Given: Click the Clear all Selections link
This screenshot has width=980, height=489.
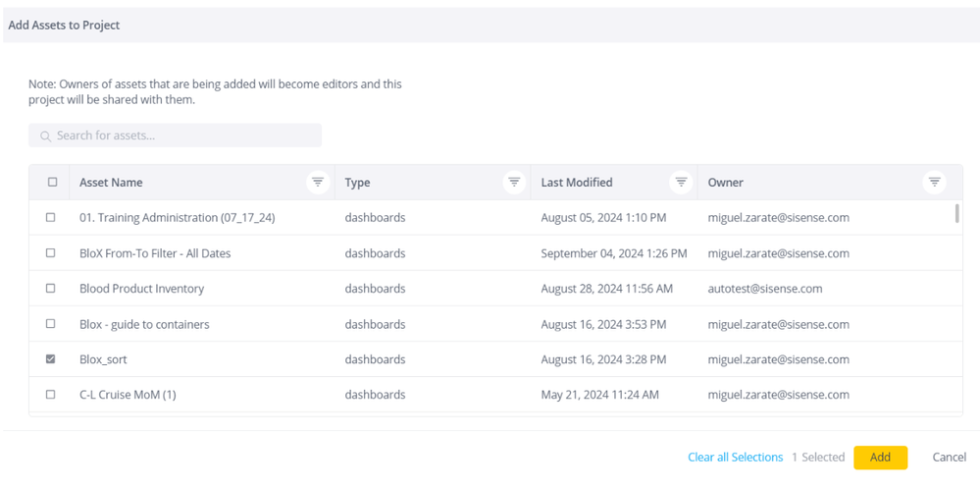Looking at the screenshot, I should [735, 458].
